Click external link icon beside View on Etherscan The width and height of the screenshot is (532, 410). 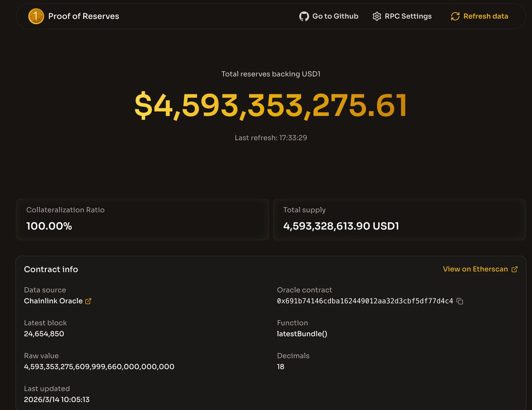[514, 269]
